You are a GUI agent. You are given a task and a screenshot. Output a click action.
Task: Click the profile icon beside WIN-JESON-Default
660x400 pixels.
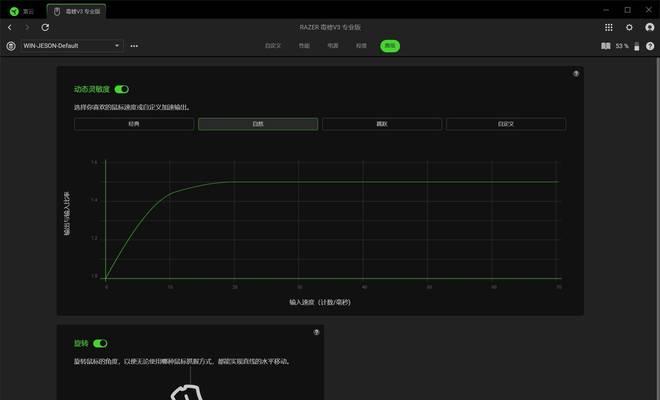point(11,46)
